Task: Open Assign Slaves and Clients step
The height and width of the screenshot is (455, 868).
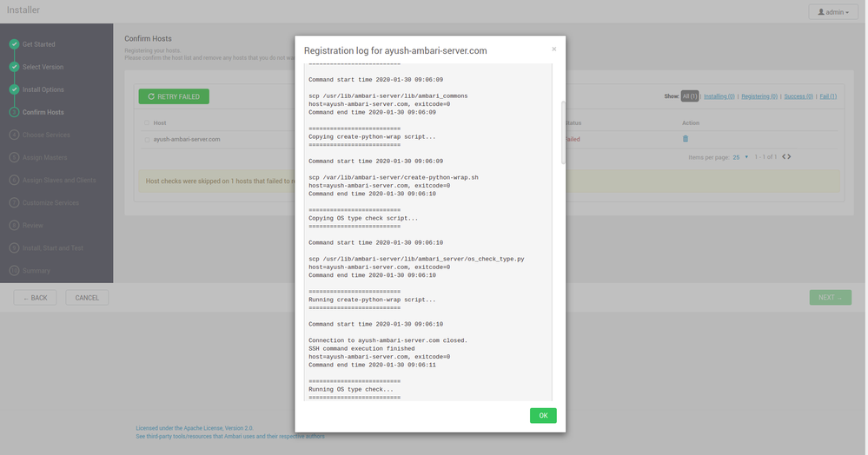Action: click(59, 181)
